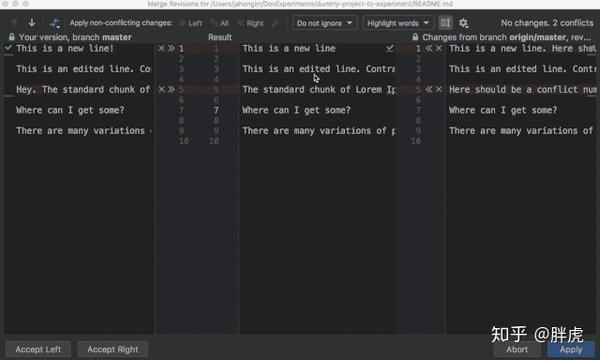Click the 'No changes. 2 conflicts' status
The height and width of the screenshot is (360, 600).
[x=547, y=23]
